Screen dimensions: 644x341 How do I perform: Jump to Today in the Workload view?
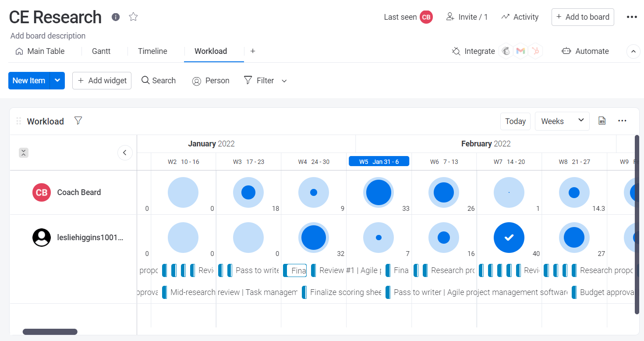point(515,121)
